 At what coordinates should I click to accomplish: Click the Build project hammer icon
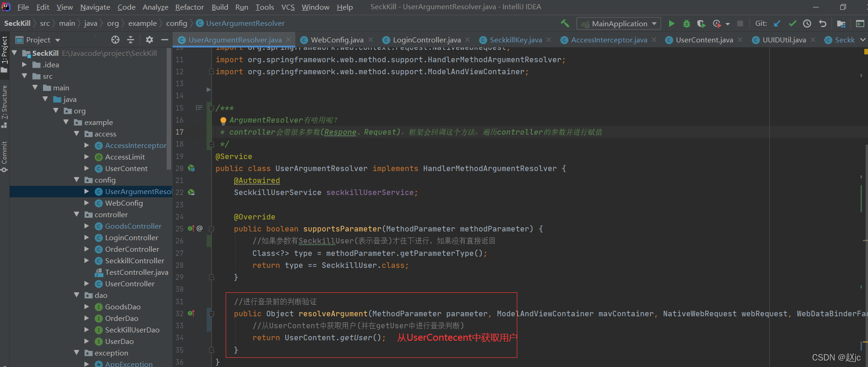(x=565, y=24)
